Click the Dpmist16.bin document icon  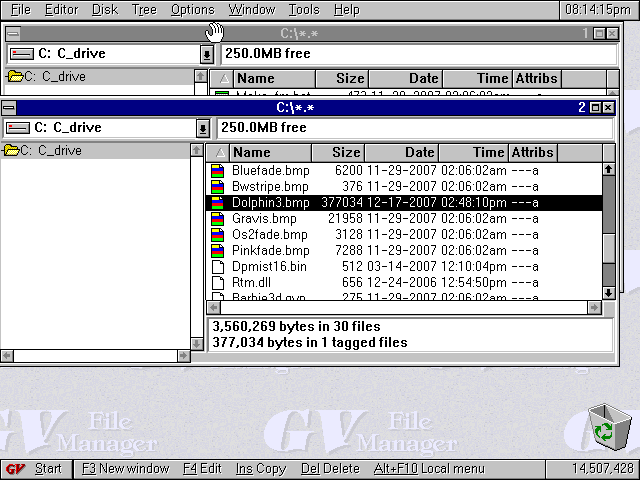coord(219,267)
